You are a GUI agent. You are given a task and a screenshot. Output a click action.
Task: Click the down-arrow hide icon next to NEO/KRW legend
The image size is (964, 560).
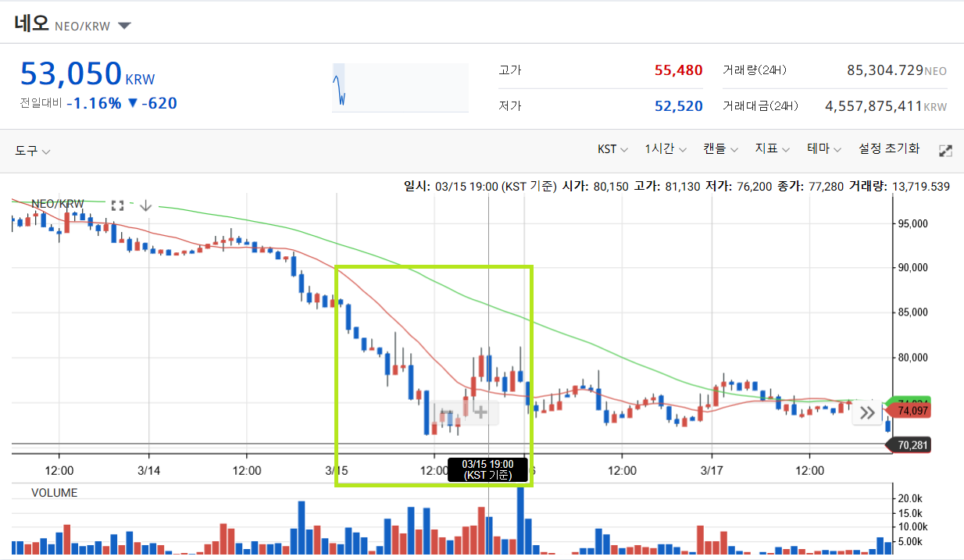(145, 205)
